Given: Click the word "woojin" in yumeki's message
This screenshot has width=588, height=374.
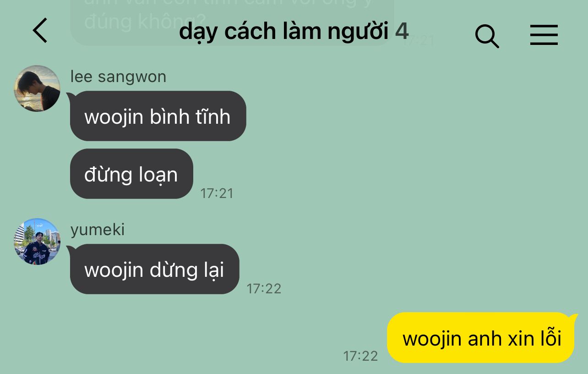Looking at the screenshot, I should click(114, 270).
